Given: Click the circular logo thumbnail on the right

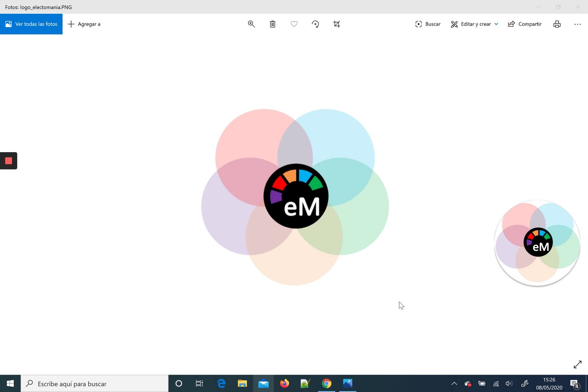Looking at the screenshot, I should pyautogui.click(x=537, y=243).
